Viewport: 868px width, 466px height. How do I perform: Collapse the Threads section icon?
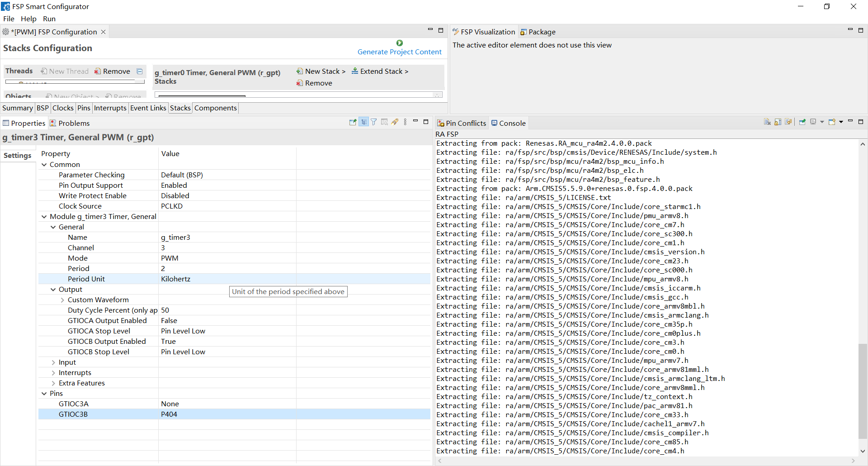(140, 71)
